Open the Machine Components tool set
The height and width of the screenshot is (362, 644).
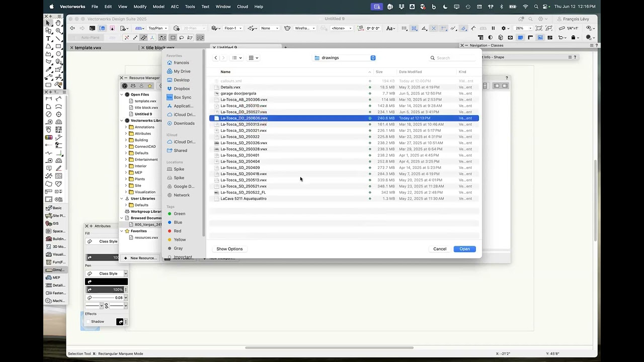tap(55, 301)
